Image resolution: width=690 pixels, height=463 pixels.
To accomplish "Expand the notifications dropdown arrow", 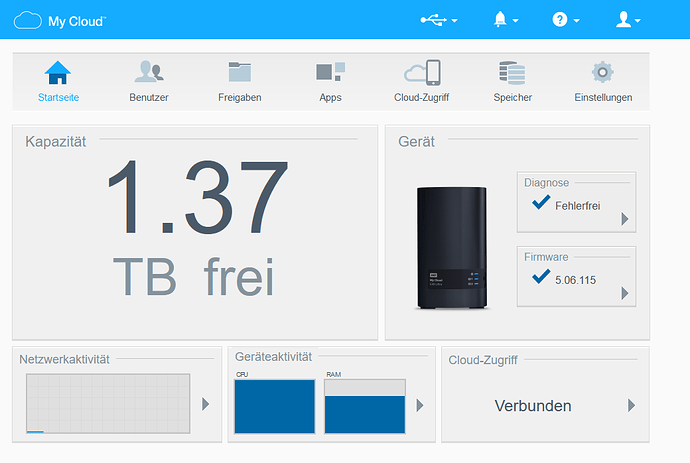I will point(515,21).
